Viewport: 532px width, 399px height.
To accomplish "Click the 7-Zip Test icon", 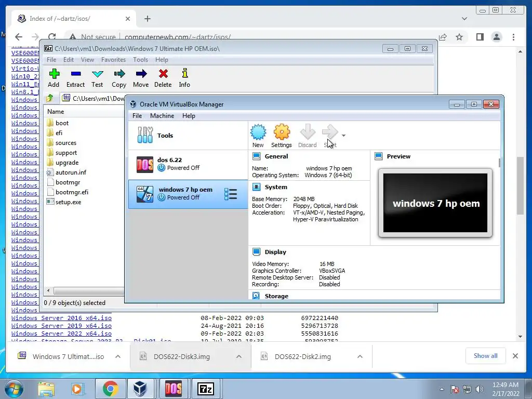I will point(97,74).
